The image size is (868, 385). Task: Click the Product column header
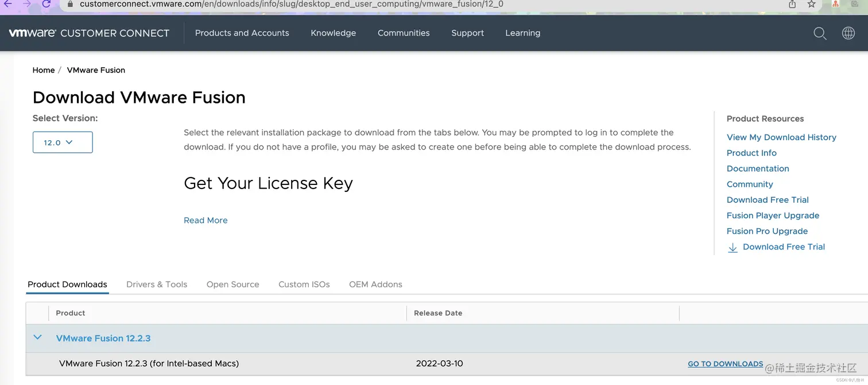(x=71, y=313)
